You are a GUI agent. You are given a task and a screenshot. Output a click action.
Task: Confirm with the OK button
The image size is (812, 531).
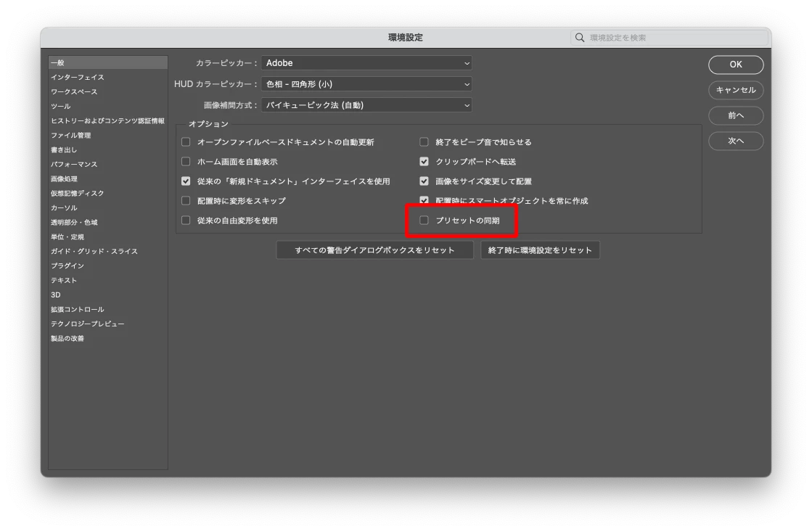pyautogui.click(x=736, y=65)
